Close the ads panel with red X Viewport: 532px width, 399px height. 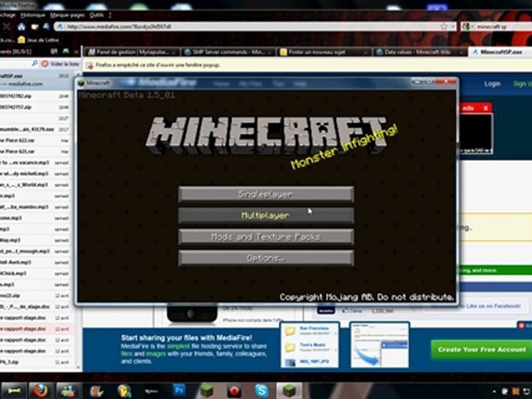coord(485,108)
